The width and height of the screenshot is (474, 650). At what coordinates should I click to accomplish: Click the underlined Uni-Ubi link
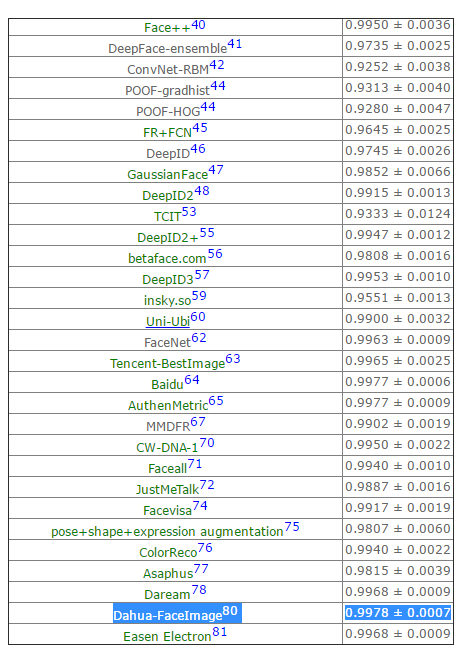coord(168,321)
